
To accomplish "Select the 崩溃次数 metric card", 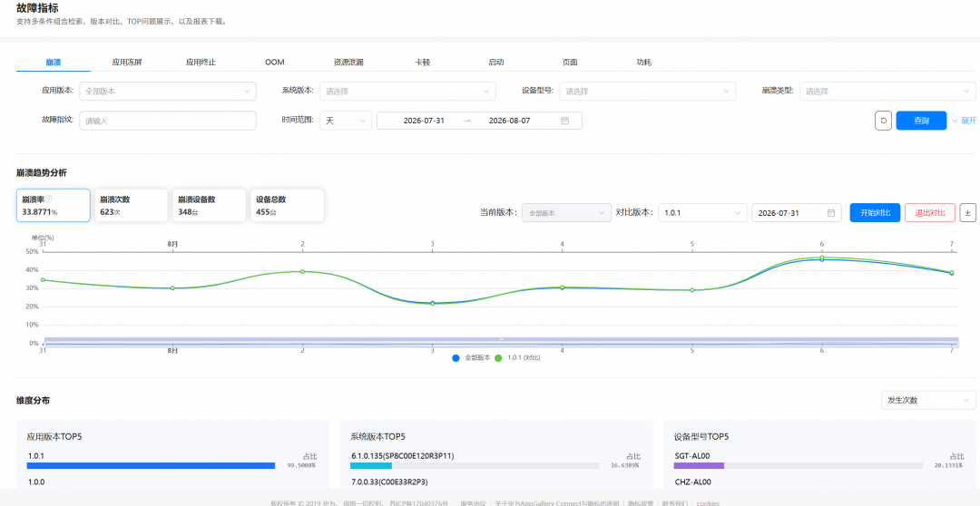I will (131, 206).
